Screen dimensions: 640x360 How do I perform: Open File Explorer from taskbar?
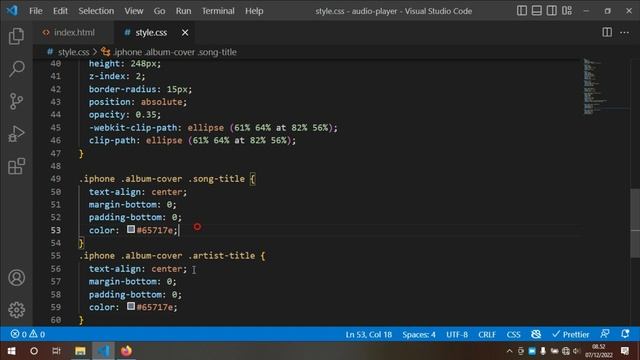point(80,351)
